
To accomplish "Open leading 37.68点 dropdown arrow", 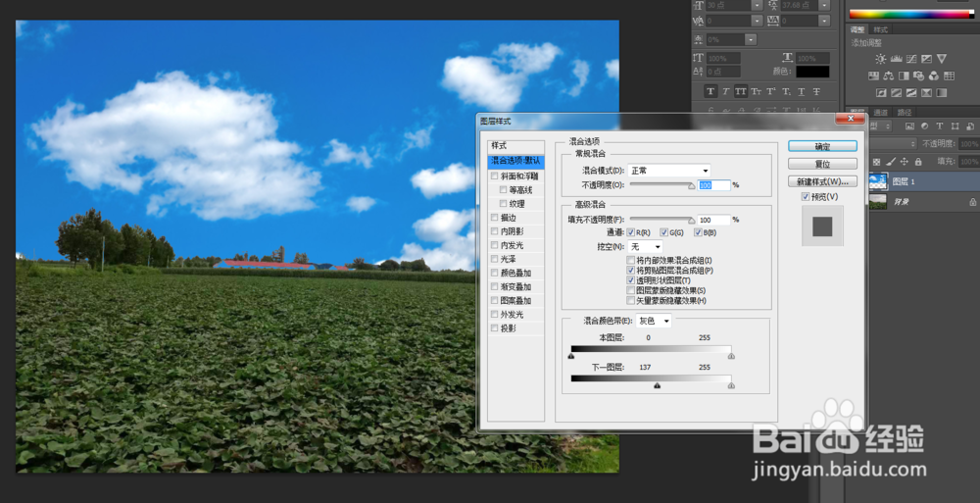I will coord(824,5).
